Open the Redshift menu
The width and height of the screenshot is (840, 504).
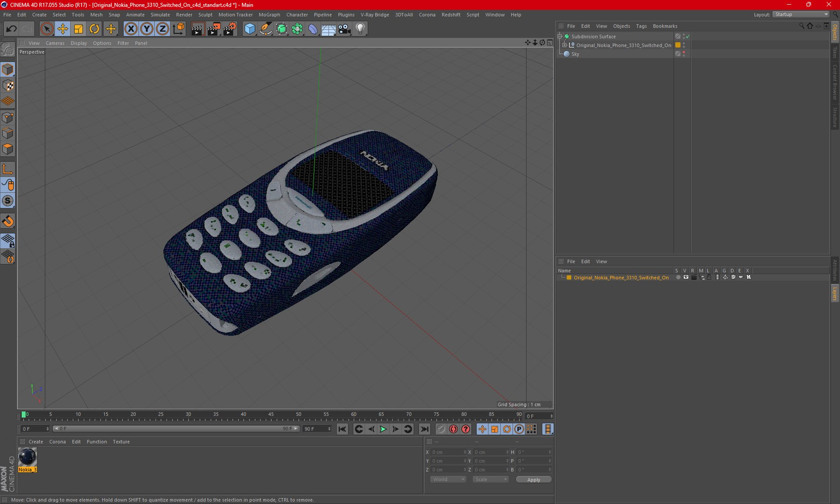click(x=451, y=14)
